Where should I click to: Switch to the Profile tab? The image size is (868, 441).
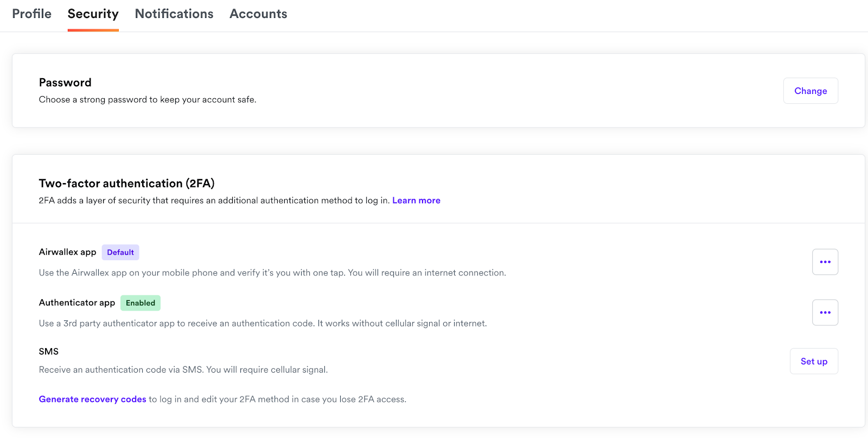tap(31, 14)
